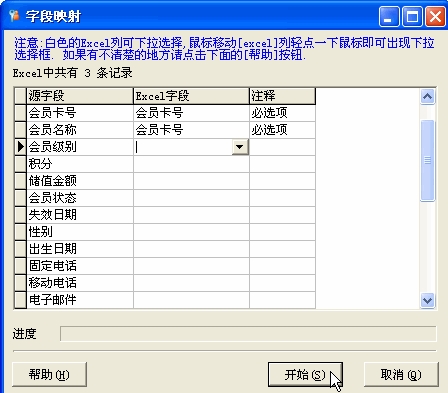Click the row selector for 积分 row
Screen dimensions: 448x393
pos(20,164)
